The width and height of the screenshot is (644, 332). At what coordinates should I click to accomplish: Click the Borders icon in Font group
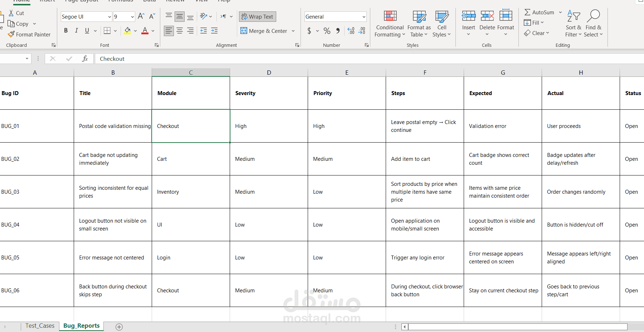[107, 31]
